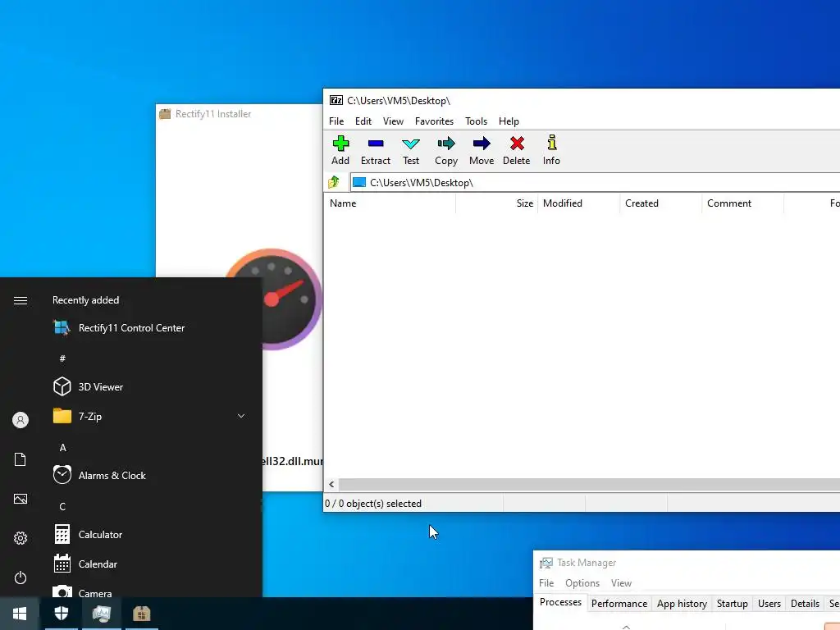
Task: Click the C letter group header
Action: tap(62, 507)
